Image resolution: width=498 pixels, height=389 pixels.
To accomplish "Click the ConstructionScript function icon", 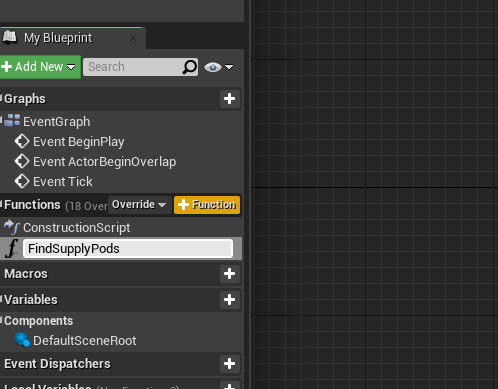I will (12, 227).
